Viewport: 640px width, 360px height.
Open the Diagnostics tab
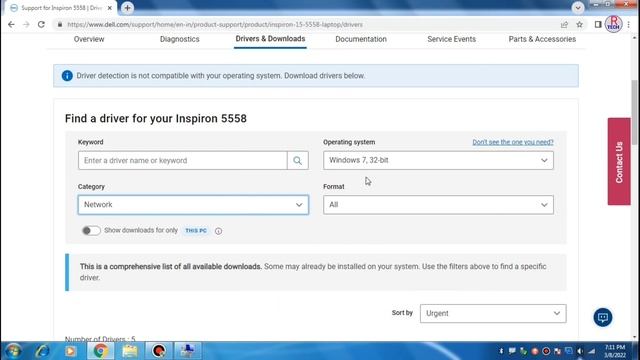(180, 39)
